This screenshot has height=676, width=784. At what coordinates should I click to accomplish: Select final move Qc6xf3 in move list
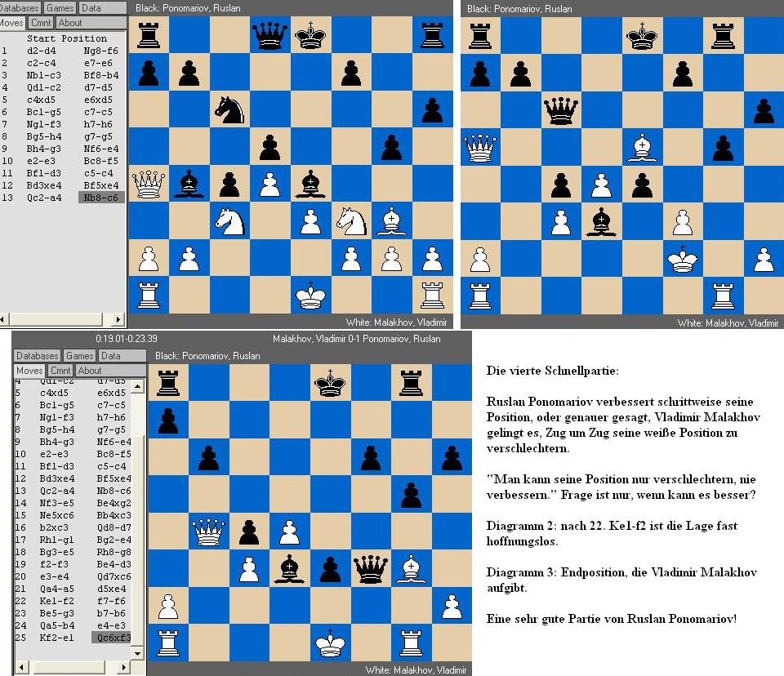click(x=113, y=638)
